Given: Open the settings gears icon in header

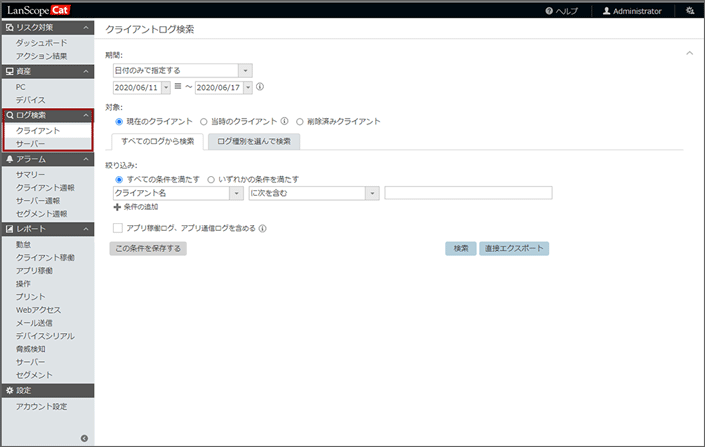Looking at the screenshot, I should (x=689, y=11).
